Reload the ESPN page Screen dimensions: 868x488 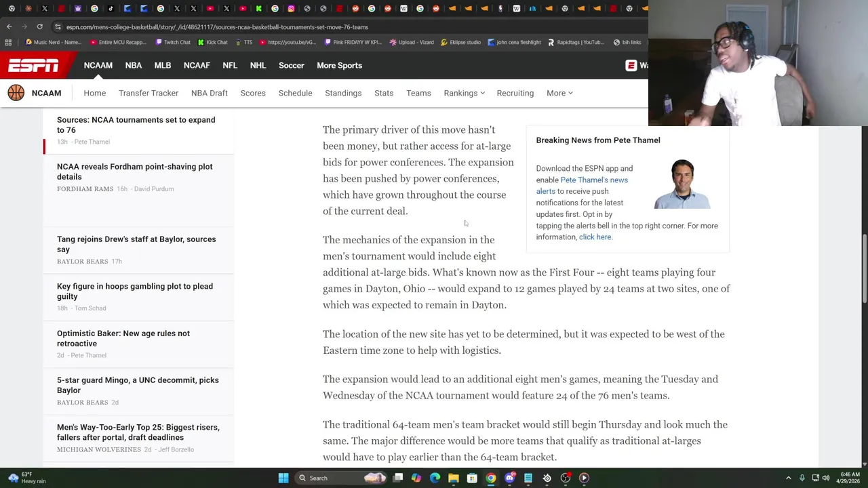[x=39, y=27]
